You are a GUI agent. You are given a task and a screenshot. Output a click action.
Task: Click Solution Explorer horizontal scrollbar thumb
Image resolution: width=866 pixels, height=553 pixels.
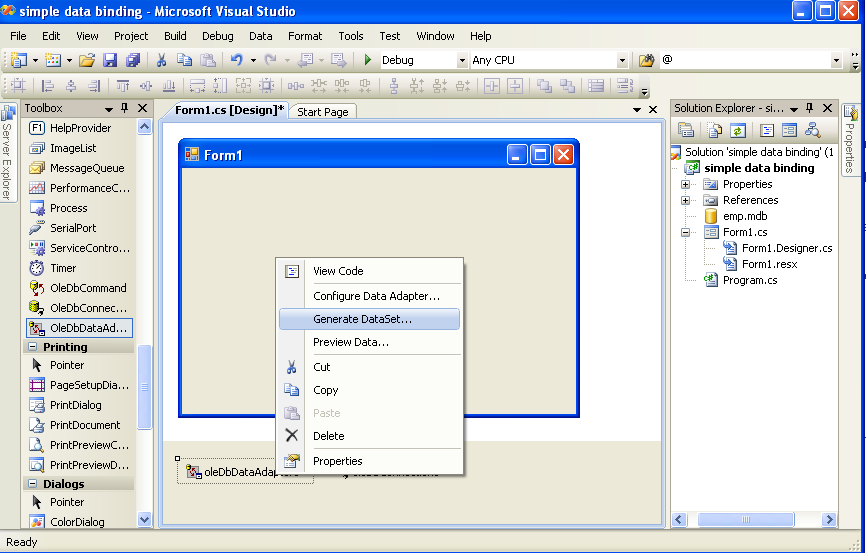746,519
